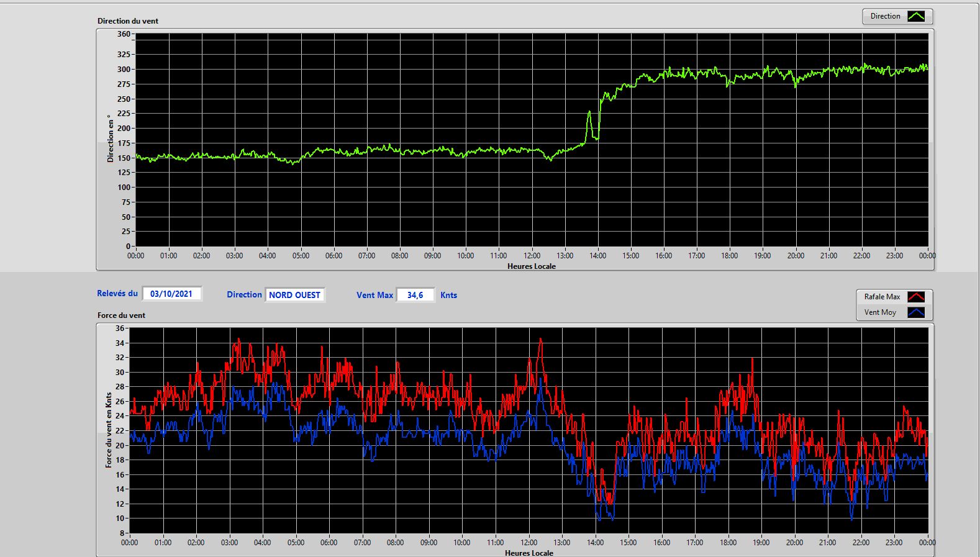Click the Direction legend label
Viewport: 980px width, 557px height.
pos(885,16)
